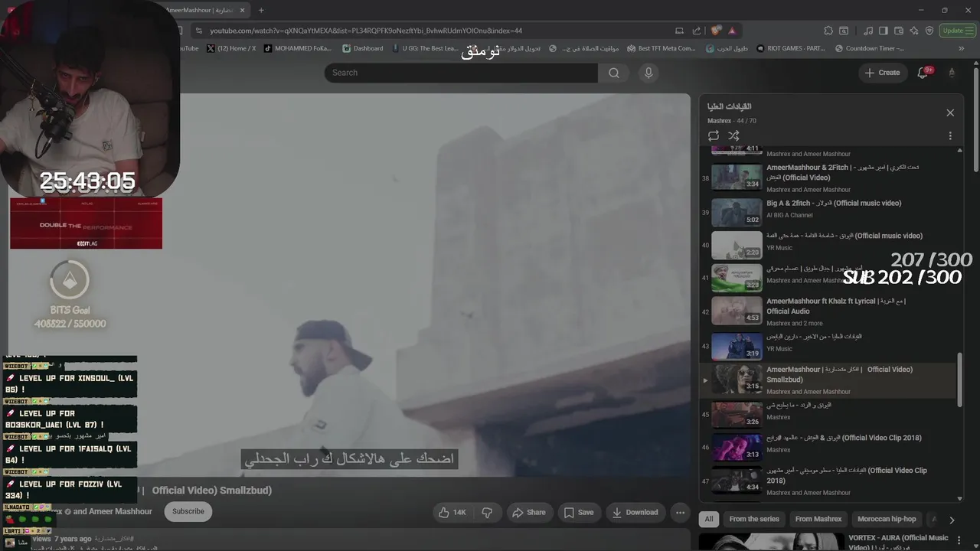Open the playlist three-dot options menu
Screen dimensions: 980x551
tap(950, 135)
